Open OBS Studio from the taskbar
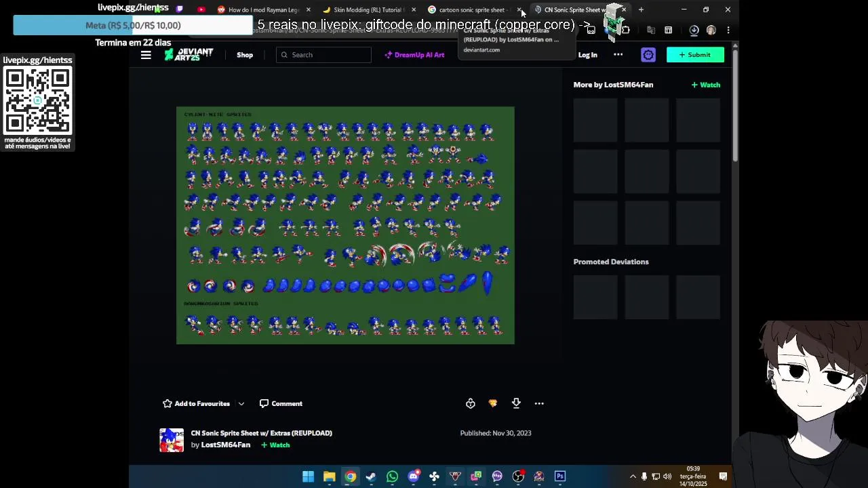The image size is (868, 488). (x=518, y=476)
